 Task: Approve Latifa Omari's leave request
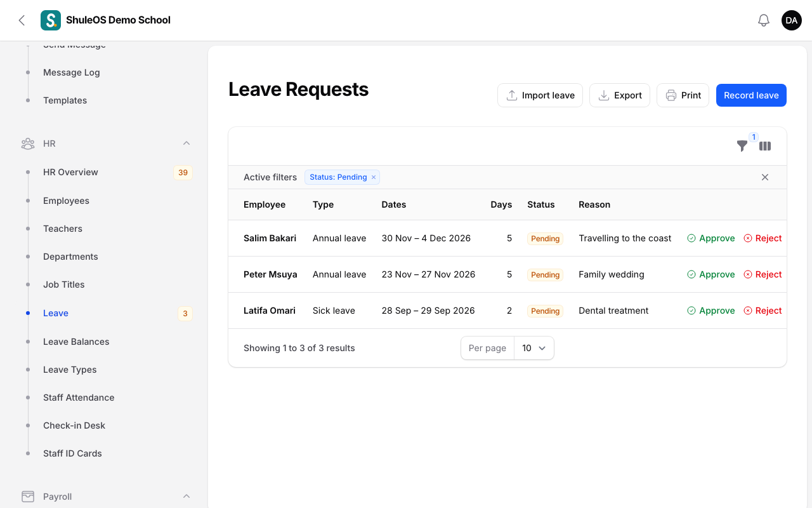coord(711,311)
